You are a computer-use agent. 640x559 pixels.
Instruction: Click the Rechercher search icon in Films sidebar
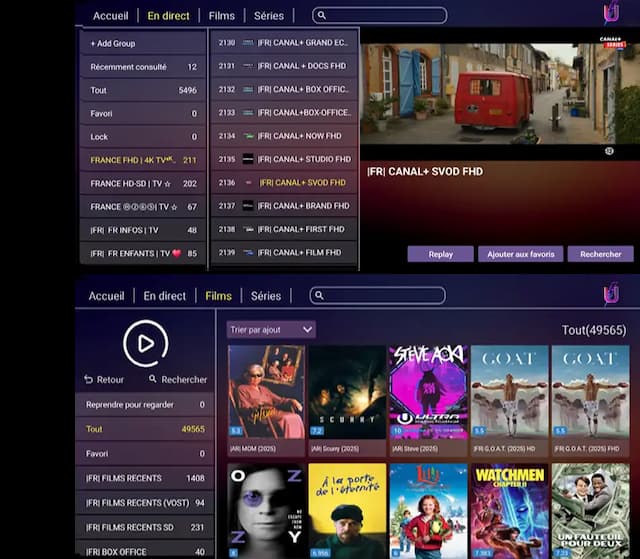[x=153, y=380]
